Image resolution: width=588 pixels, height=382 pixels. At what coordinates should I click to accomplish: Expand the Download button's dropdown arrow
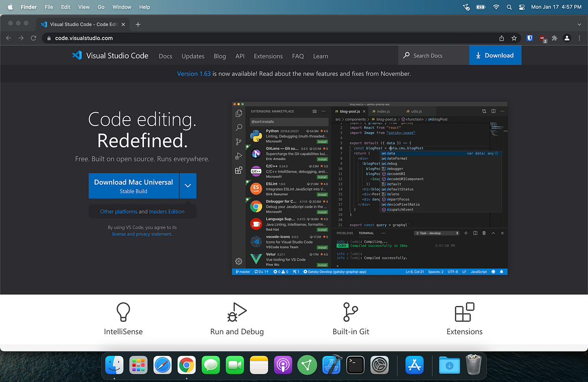coord(188,186)
